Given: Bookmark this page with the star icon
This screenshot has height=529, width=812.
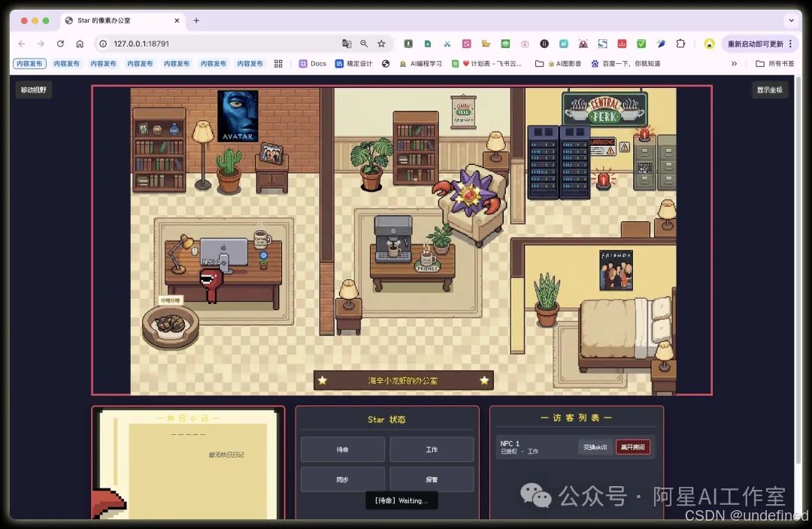Looking at the screenshot, I should (382, 44).
